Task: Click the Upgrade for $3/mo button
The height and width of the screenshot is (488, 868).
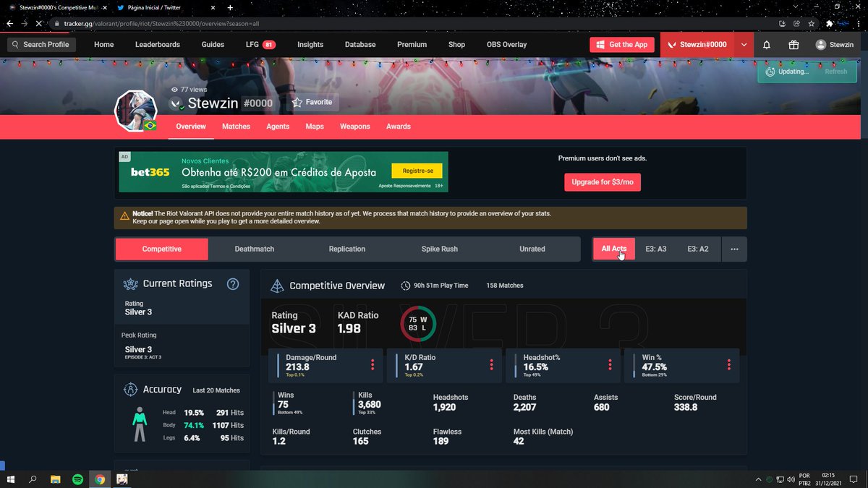Action: 603,182
